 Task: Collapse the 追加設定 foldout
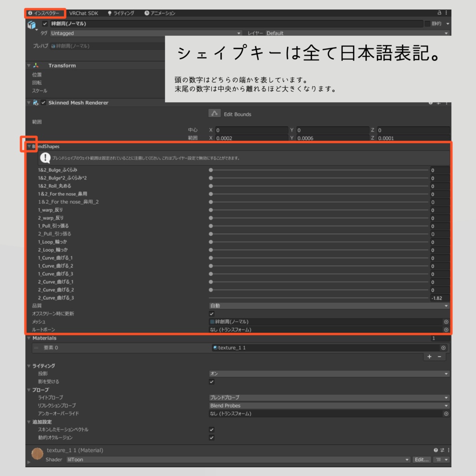(29, 422)
